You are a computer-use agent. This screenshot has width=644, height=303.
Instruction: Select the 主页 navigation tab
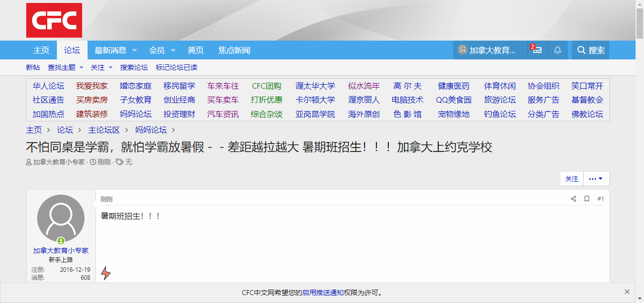pos(41,50)
